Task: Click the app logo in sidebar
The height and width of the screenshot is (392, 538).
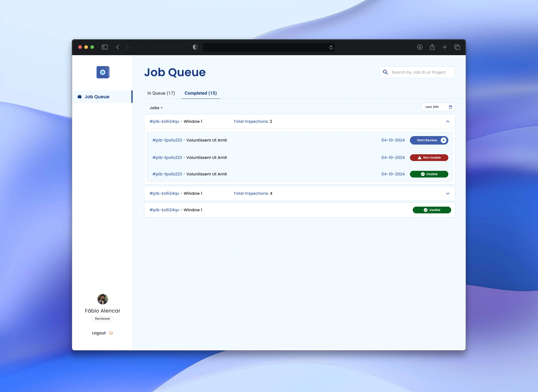Action: 103,72
